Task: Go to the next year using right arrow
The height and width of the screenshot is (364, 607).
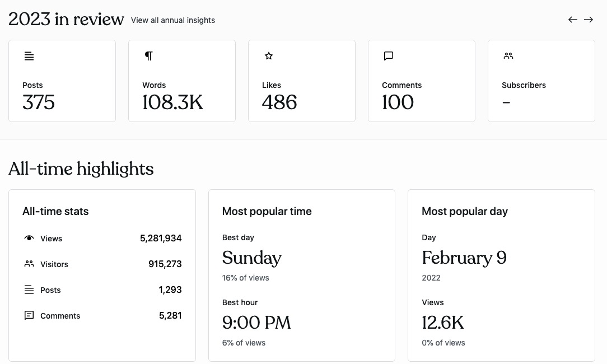Action: tap(589, 20)
